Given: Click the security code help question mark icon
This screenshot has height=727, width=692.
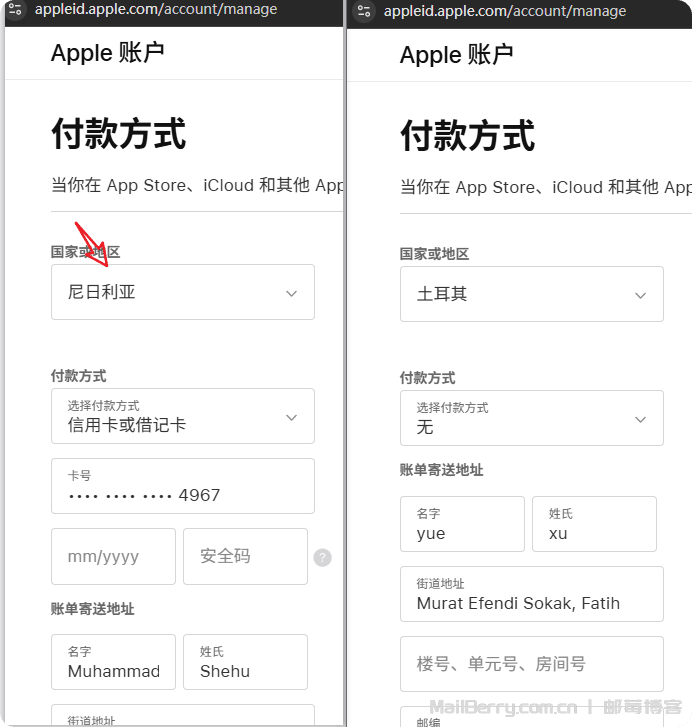Looking at the screenshot, I should tap(323, 557).
